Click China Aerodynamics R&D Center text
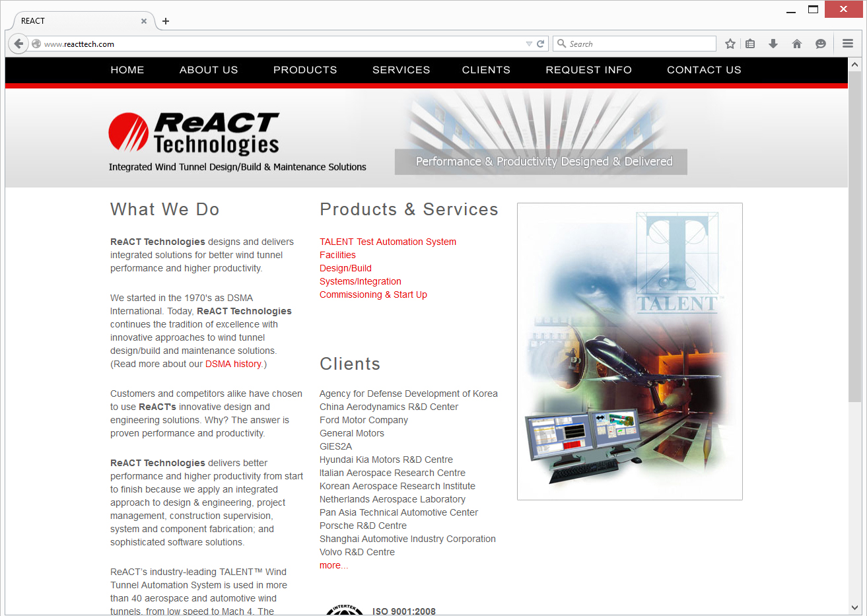This screenshot has height=616, width=867. tap(389, 407)
